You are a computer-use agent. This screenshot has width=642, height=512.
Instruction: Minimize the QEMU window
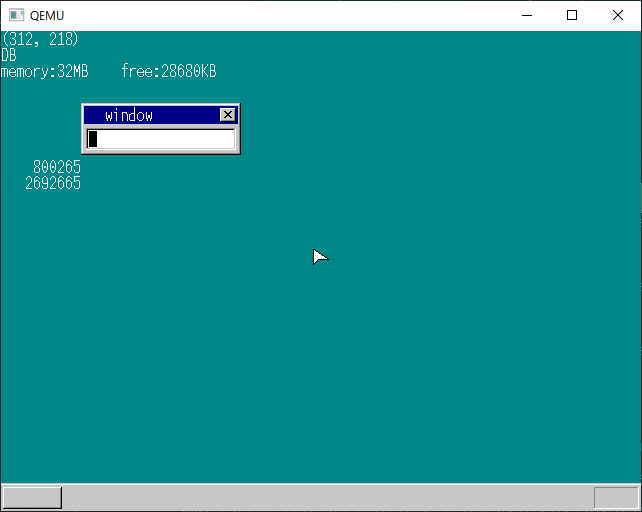[x=527, y=15]
